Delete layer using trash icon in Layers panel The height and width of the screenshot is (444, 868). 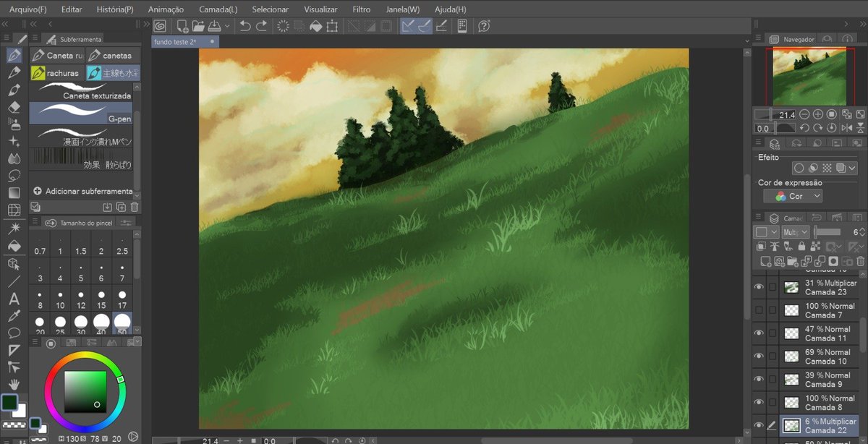pyautogui.click(x=860, y=261)
